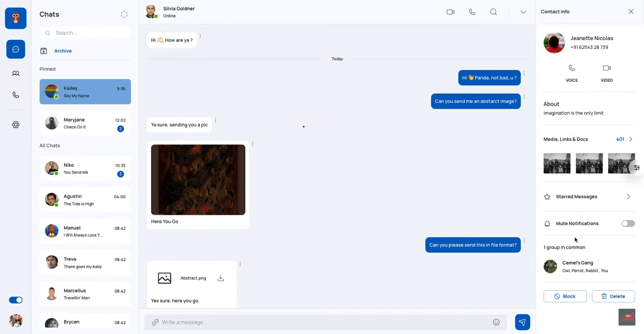Open options for 'Ya sure, sending you a pic'
The image size is (644, 334).
pyautogui.click(x=215, y=120)
